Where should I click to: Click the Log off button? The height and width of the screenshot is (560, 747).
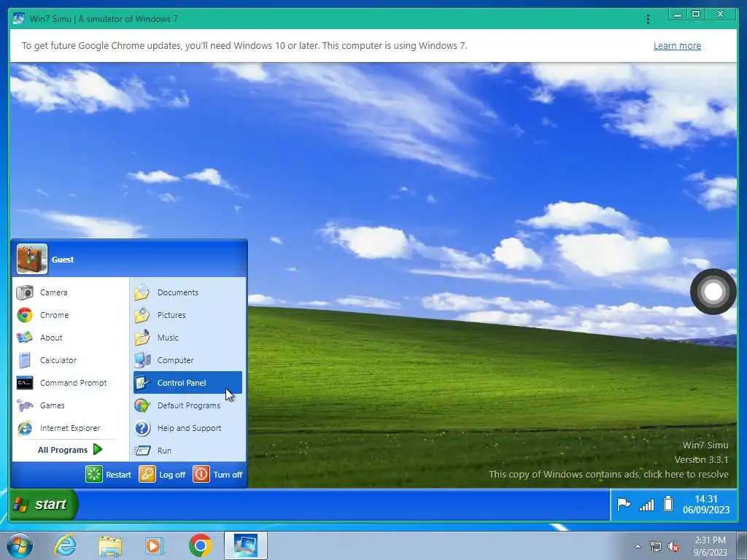163,474
